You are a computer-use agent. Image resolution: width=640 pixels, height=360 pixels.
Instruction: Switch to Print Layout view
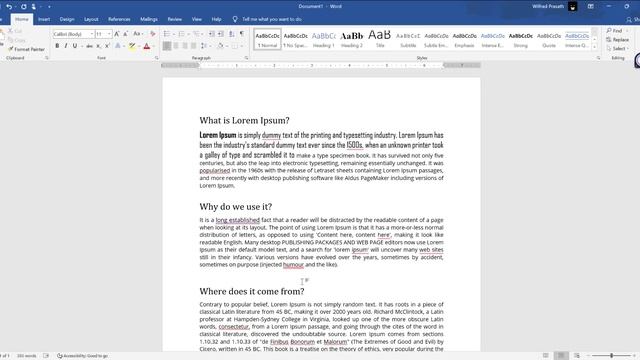point(561,356)
